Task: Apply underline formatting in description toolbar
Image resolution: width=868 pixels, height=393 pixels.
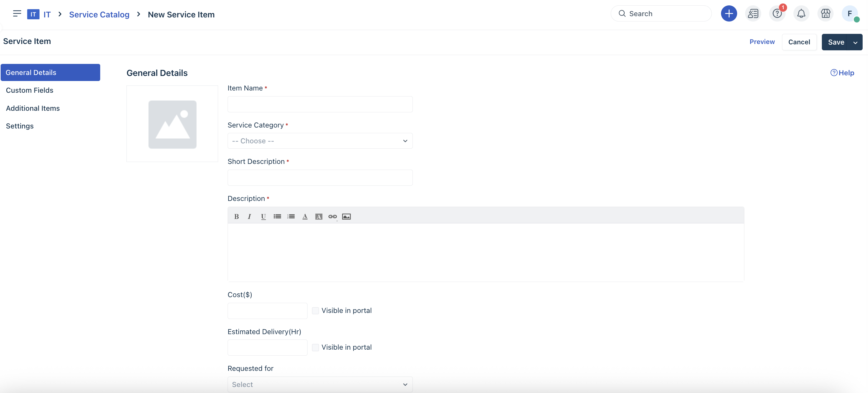Action: coord(263,216)
